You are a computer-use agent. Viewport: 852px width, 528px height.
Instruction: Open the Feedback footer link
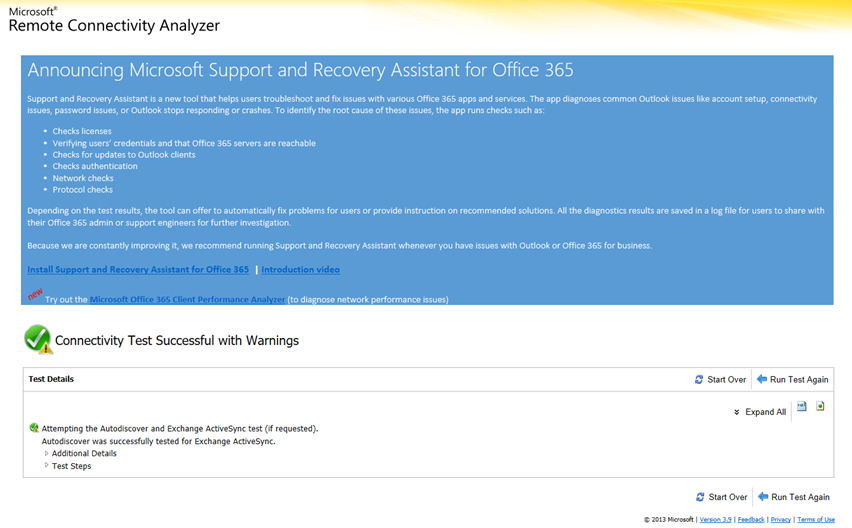click(751, 520)
